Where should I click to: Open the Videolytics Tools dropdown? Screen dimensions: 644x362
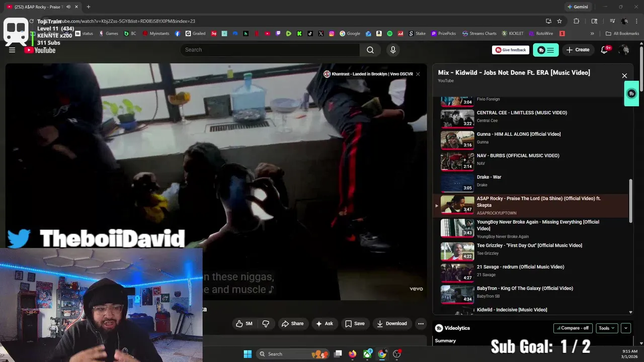coord(607,328)
